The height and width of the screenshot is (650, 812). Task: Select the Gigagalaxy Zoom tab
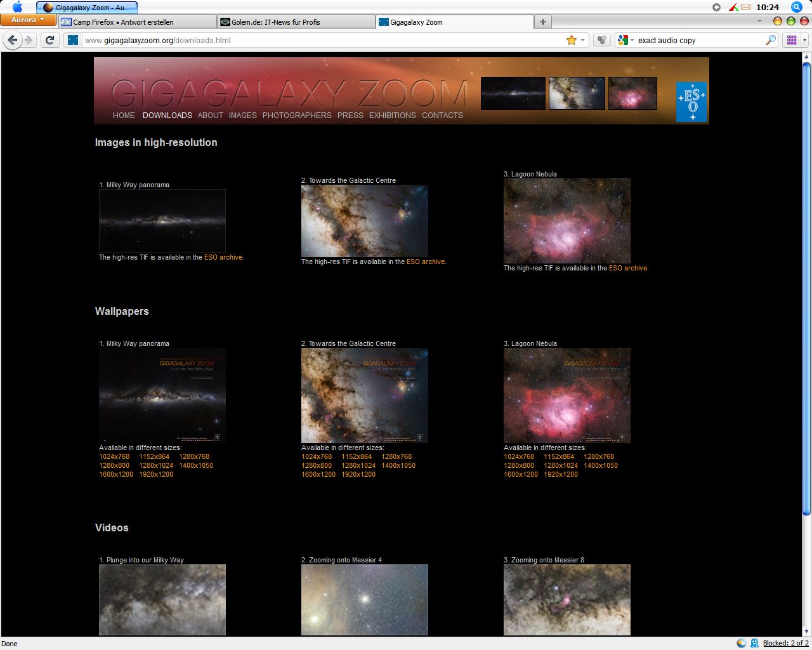point(454,22)
